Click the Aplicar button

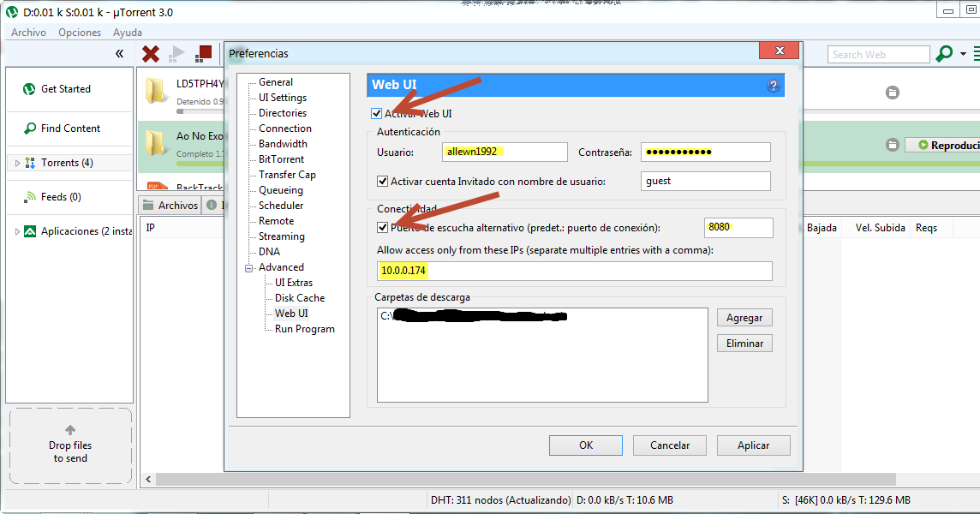[x=753, y=445]
